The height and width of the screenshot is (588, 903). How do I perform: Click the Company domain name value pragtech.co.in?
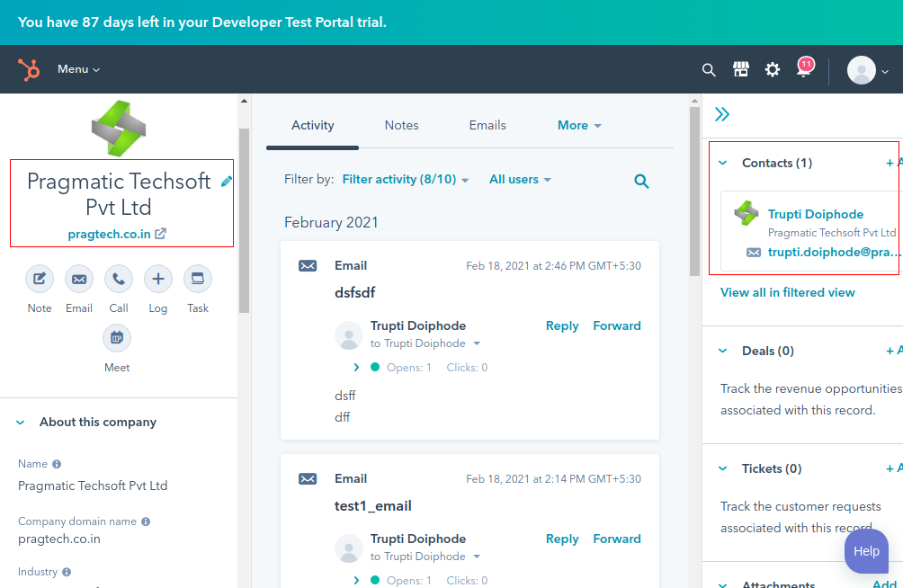pos(59,539)
